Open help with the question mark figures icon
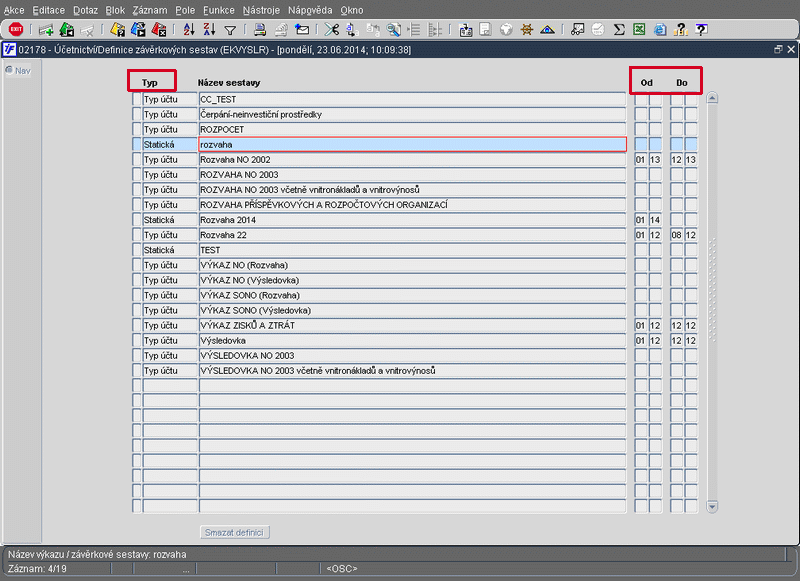 681,30
